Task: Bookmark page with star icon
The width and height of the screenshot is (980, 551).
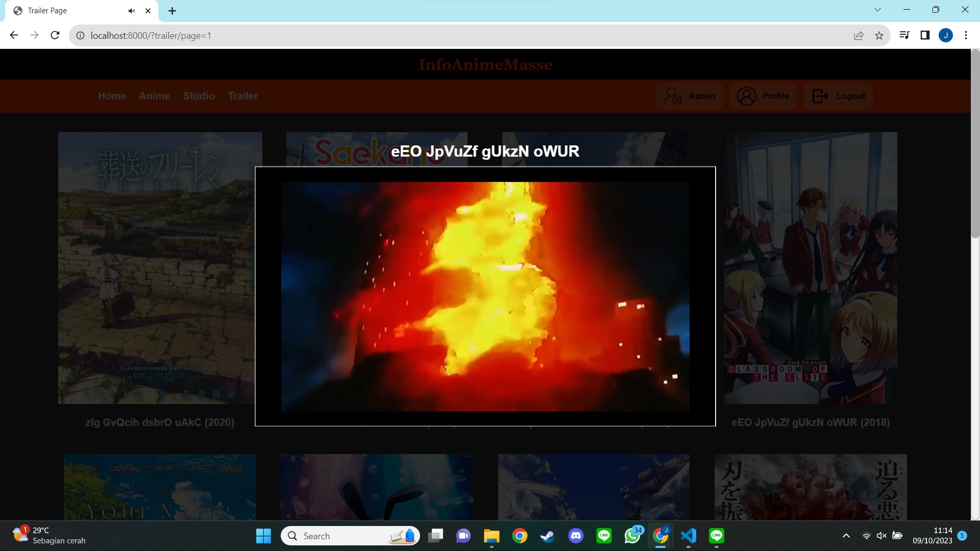Action: (879, 35)
